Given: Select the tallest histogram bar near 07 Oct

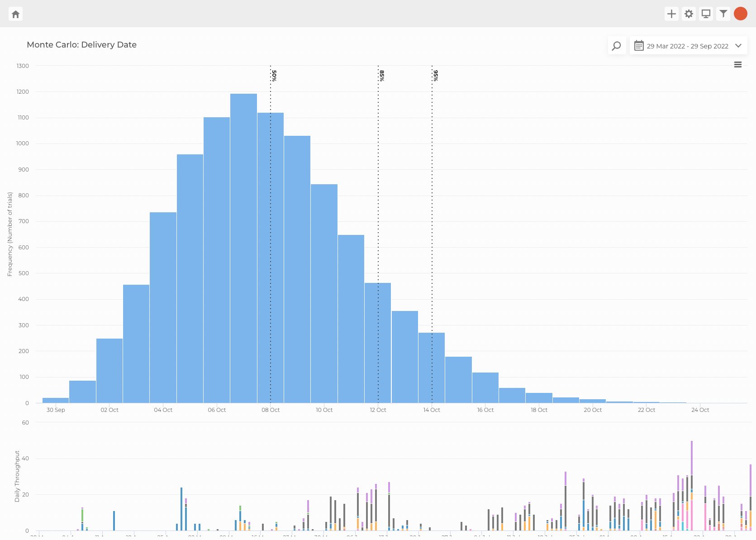Looking at the screenshot, I should point(243,248).
